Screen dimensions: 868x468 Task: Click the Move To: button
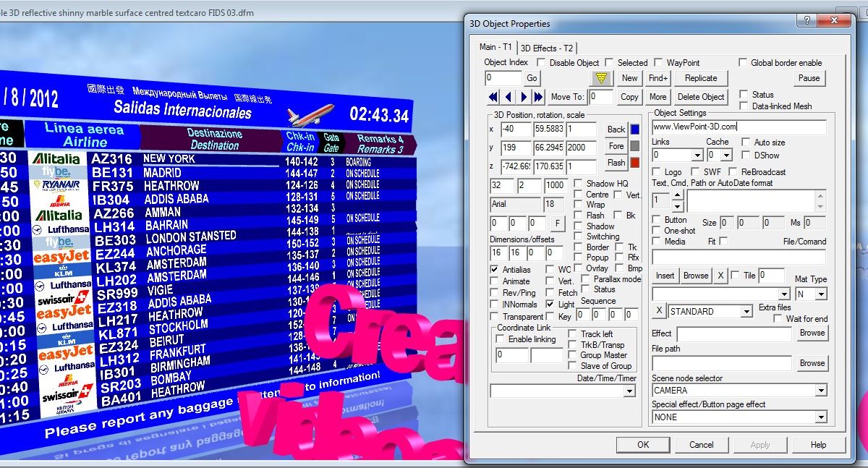[568, 97]
